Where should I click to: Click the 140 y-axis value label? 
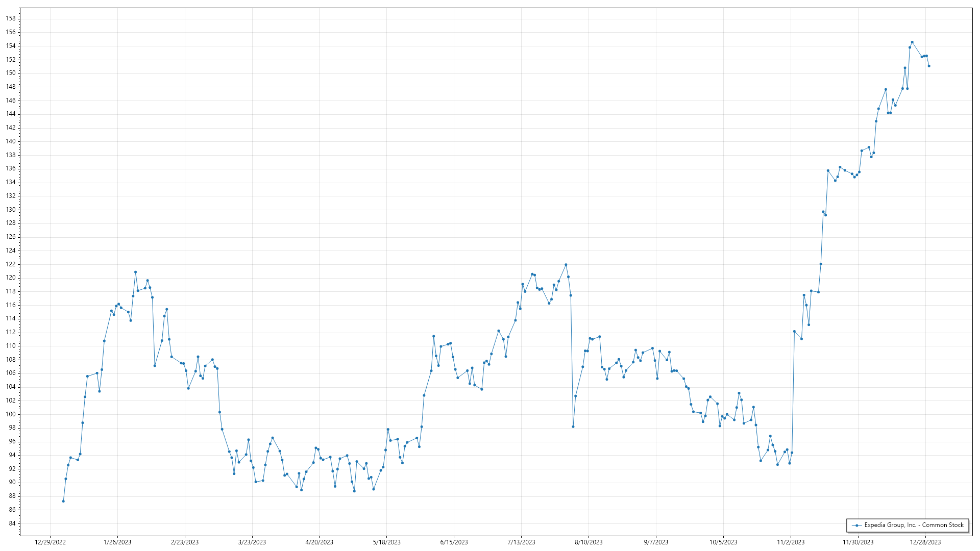click(11, 141)
